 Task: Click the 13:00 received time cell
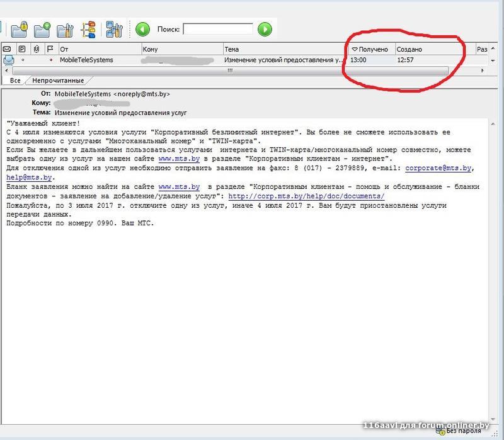pos(358,60)
